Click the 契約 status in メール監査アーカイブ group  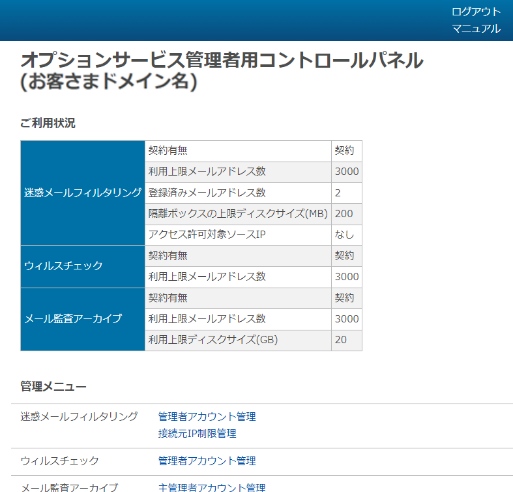(x=347, y=298)
